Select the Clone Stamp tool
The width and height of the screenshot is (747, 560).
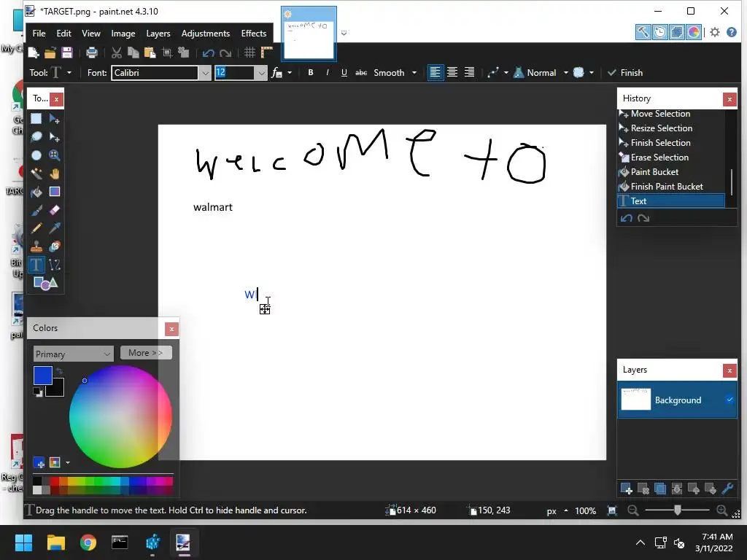point(36,246)
